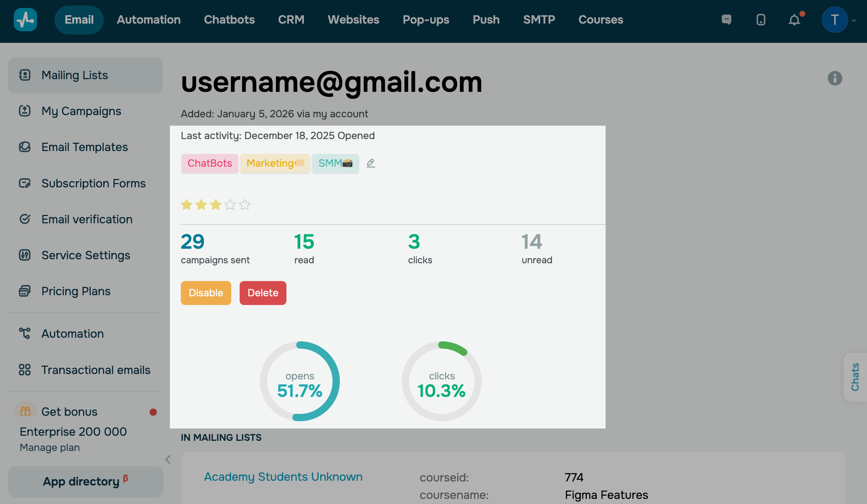Collapse the sidebar with chevron arrow
The image size is (867, 504).
[x=168, y=459]
